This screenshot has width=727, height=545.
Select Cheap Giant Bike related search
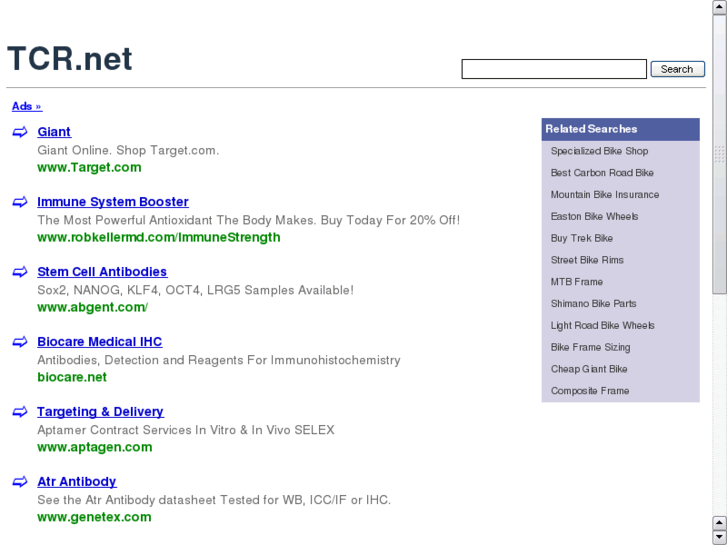pyautogui.click(x=589, y=369)
